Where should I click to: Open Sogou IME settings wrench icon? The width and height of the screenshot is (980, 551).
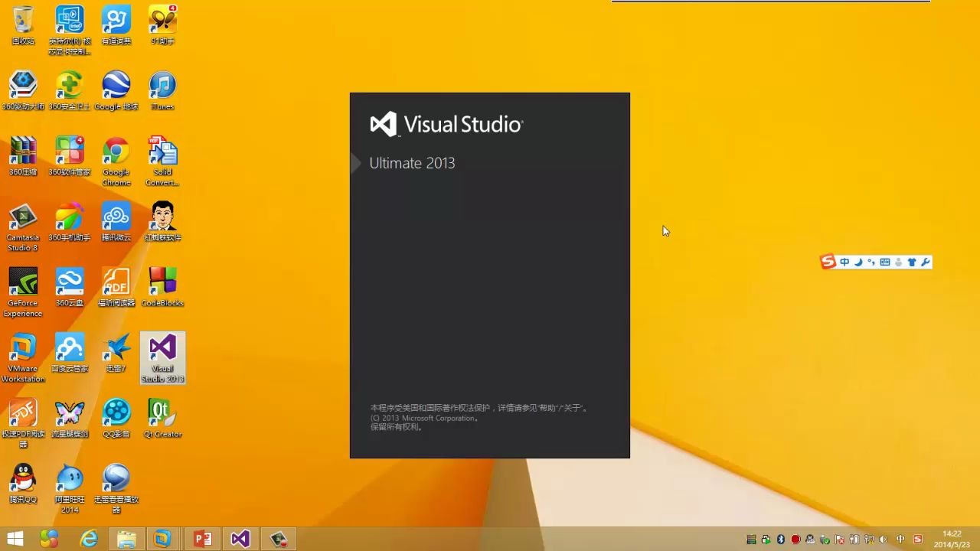[x=926, y=262]
